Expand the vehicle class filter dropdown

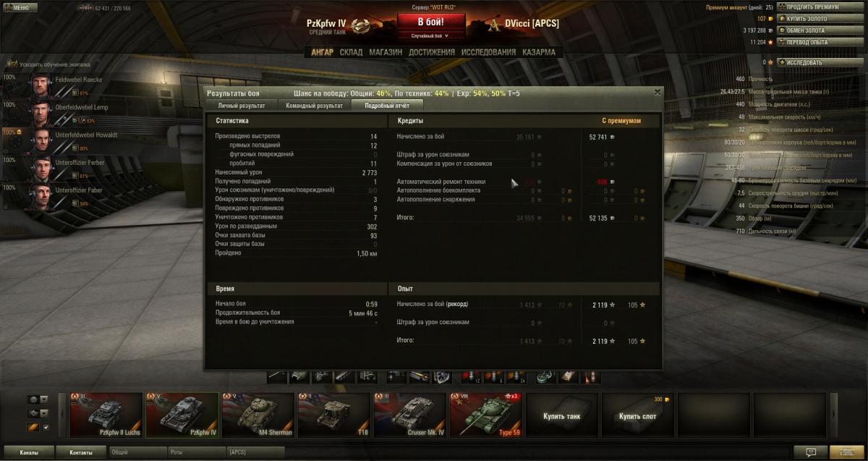[x=38, y=413]
